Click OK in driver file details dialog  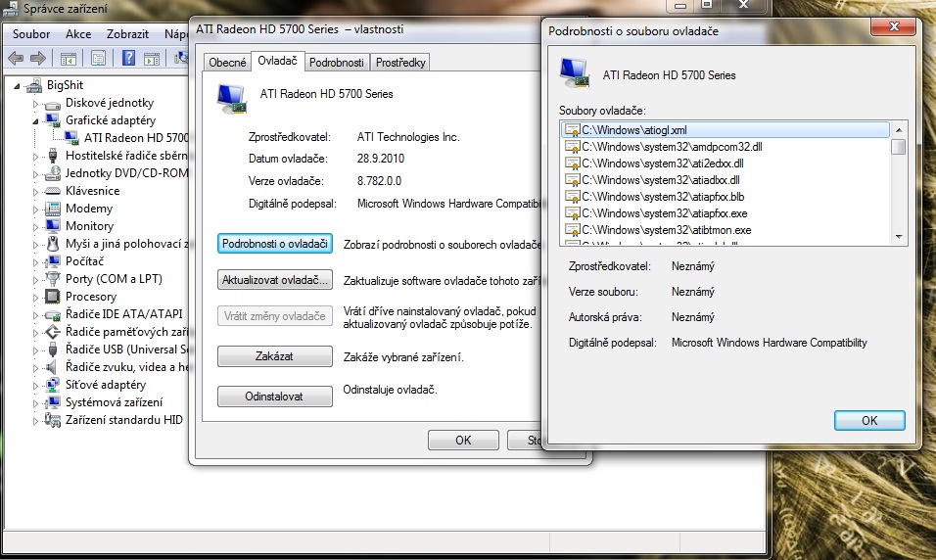869,420
